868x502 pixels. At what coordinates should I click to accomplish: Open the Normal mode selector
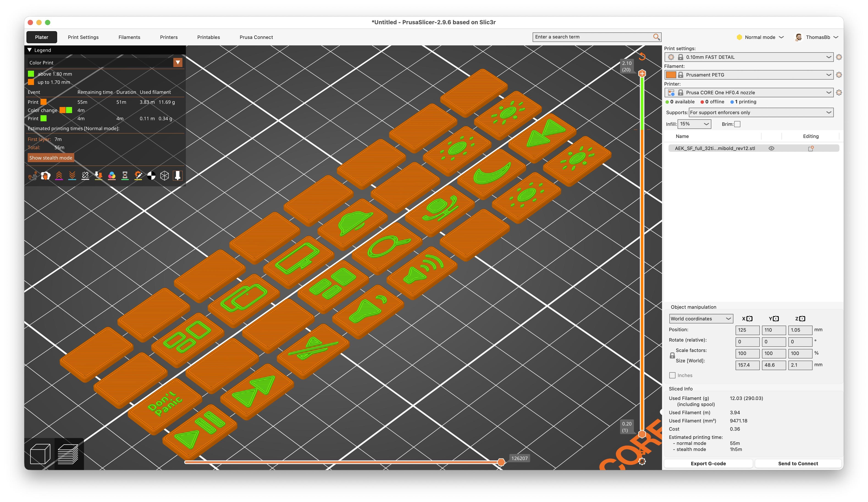point(760,37)
